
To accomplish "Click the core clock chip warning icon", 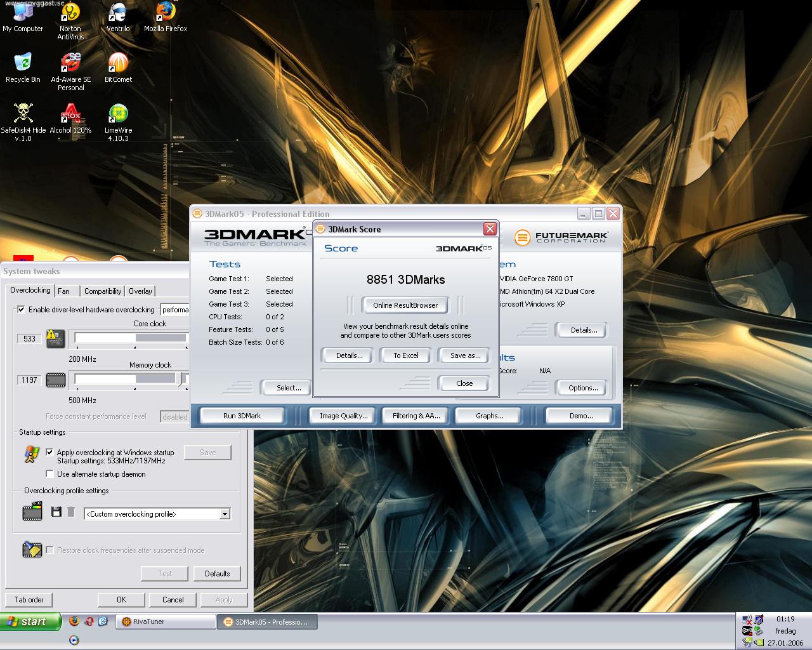I will 56,338.
